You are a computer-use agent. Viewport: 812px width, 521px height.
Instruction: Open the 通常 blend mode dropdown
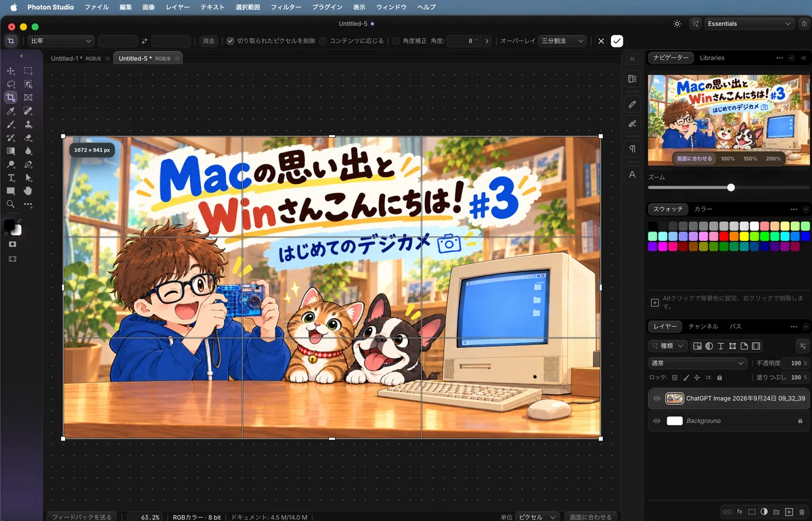[697, 363]
